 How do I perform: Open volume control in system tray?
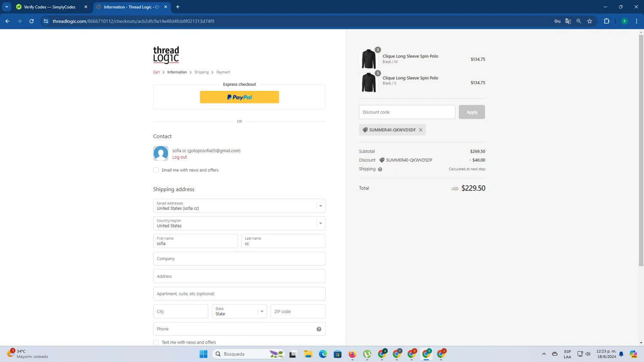click(588, 354)
